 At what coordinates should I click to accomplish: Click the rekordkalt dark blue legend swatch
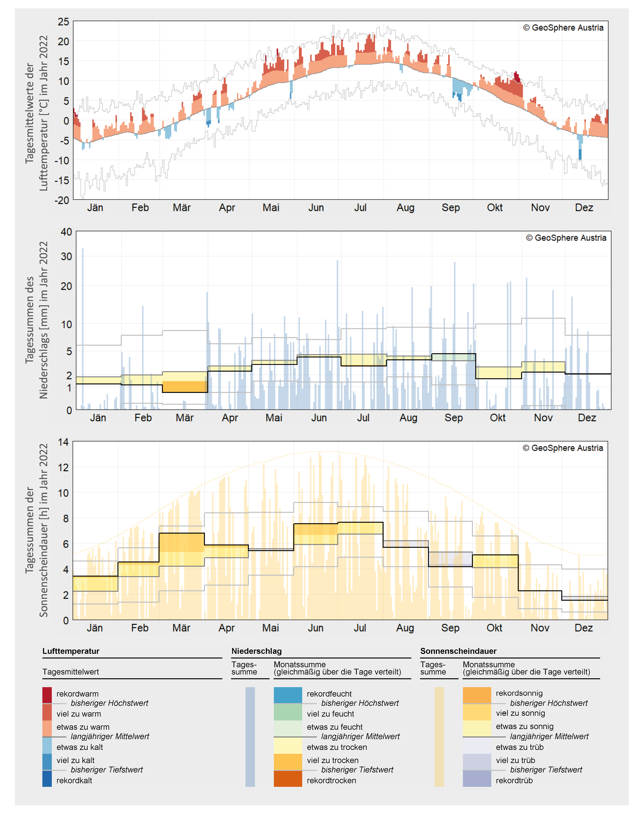point(47,779)
